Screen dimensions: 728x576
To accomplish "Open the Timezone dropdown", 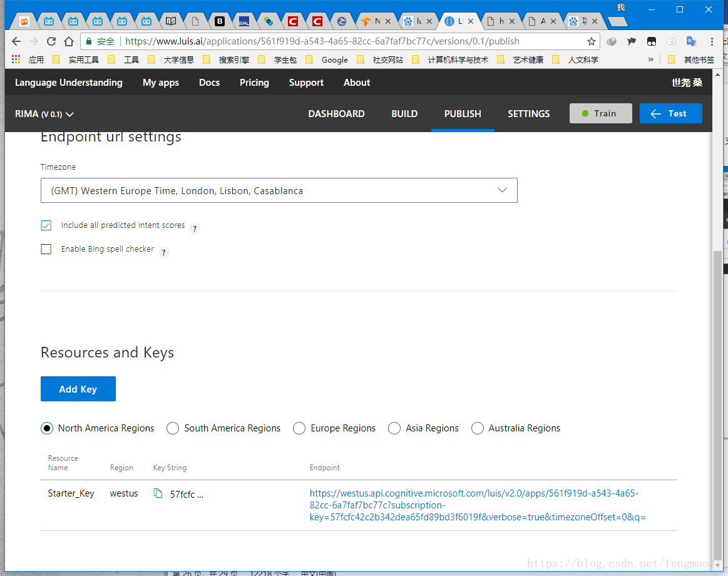I will pos(279,190).
